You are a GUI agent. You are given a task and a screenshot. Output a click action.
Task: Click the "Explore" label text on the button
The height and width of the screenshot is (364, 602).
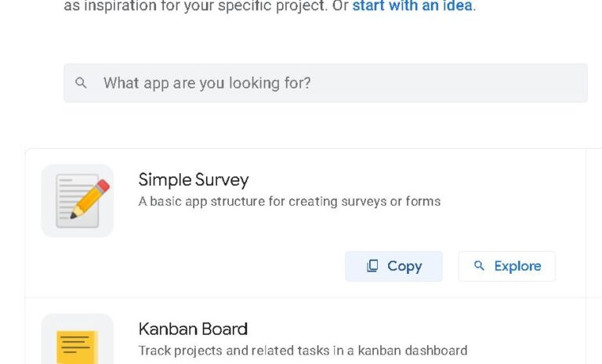(517, 266)
